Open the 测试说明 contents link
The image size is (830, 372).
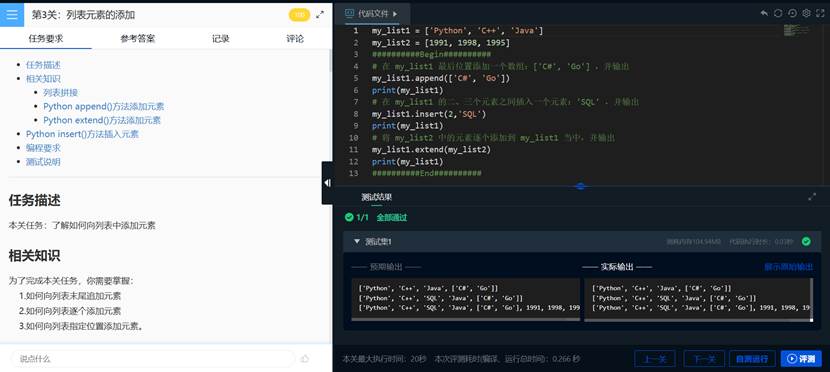coord(43,161)
